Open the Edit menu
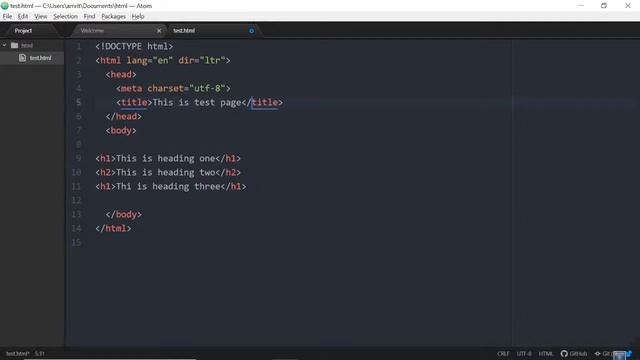 (23, 16)
